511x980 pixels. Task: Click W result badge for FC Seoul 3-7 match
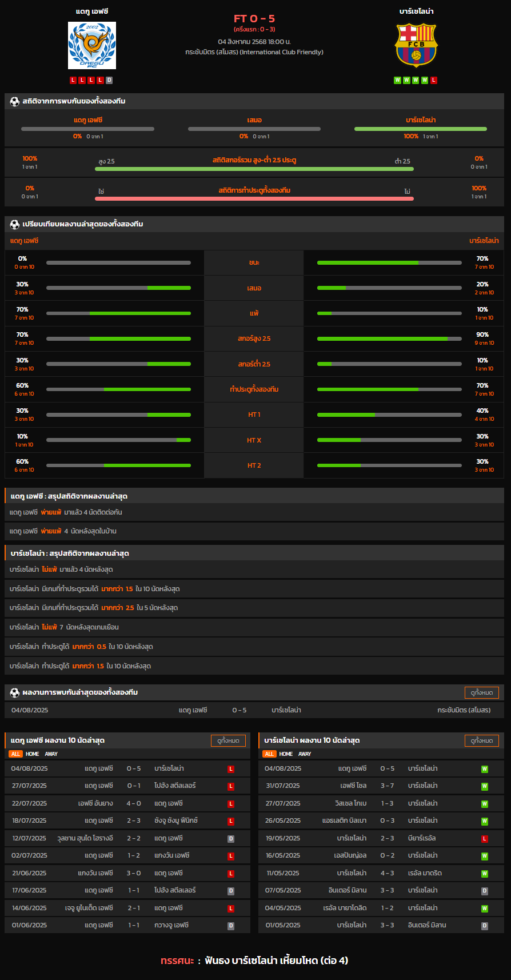click(485, 786)
